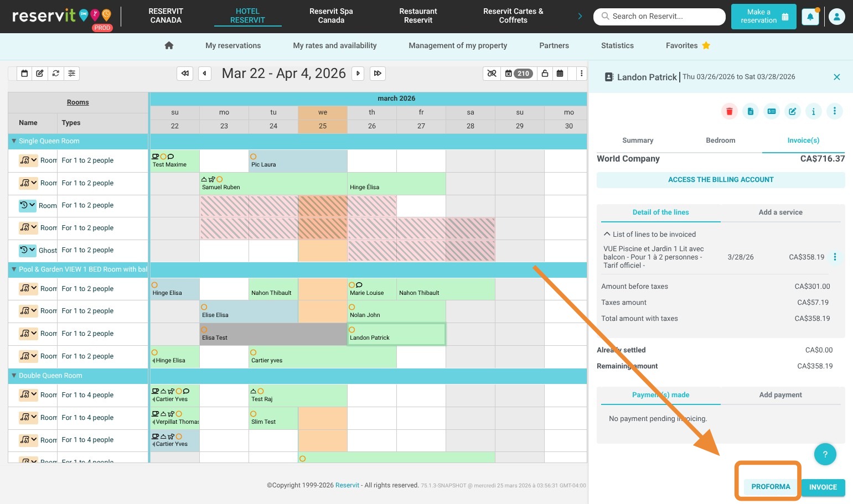This screenshot has height=504, width=853.
Task: Click the PROFORMA button
Action: click(771, 487)
